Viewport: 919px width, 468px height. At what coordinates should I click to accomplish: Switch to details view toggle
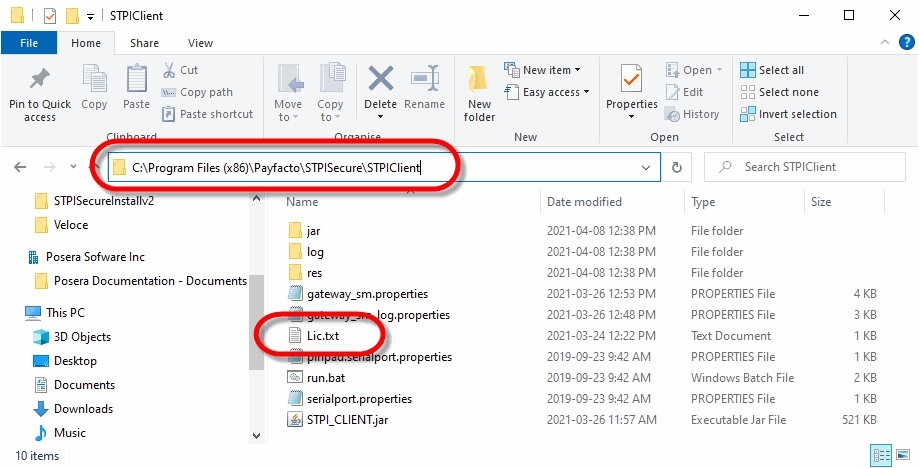click(882, 455)
